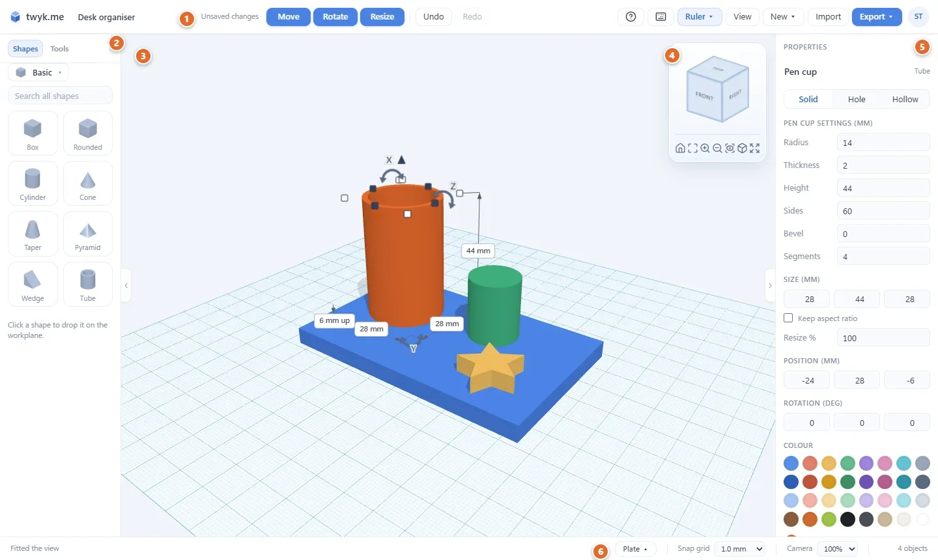Screen dimensions: 938x560
Task: Open the View menu
Action: [743, 17]
